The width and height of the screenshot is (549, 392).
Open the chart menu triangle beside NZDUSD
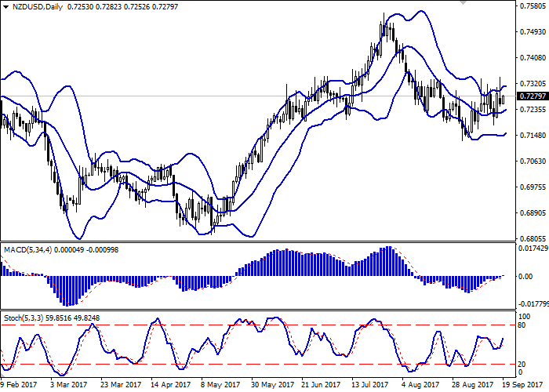pyautogui.click(x=5, y=6)
